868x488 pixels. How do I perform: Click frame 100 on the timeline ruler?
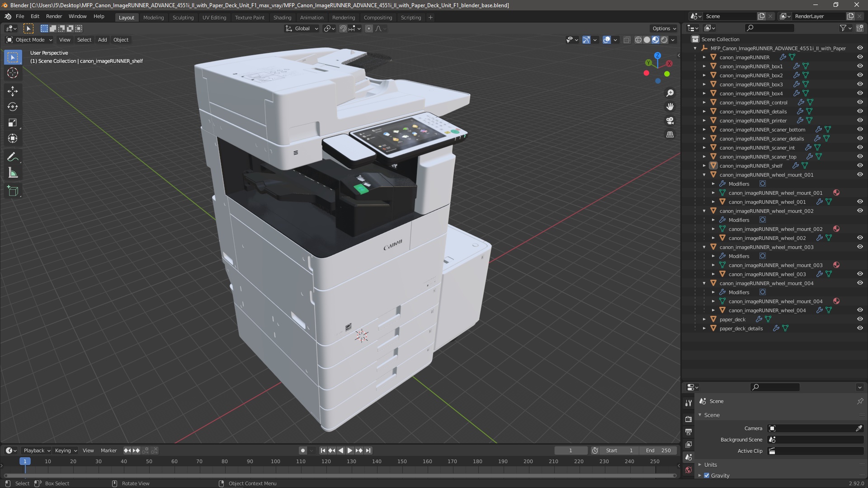coord(275,461)
